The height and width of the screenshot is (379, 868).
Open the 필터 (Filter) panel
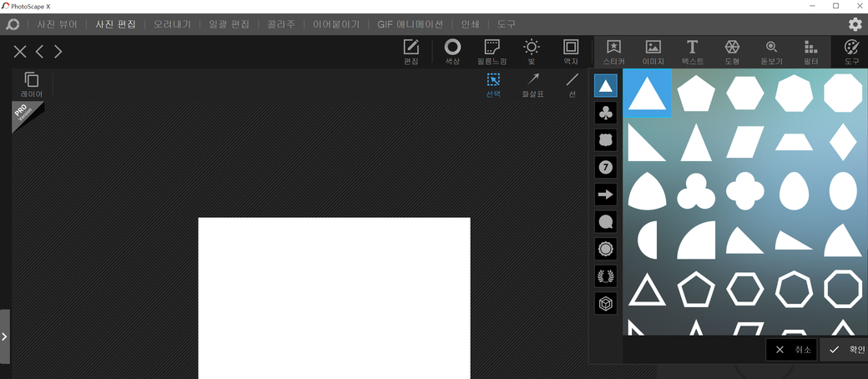pyautogui.click(x=810, y=52)
